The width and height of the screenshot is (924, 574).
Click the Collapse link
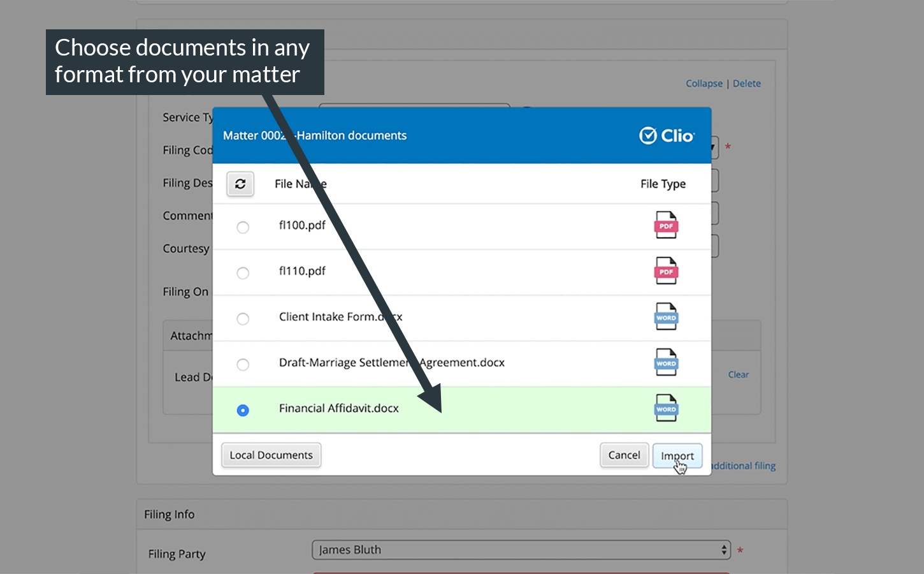[x=704, y=84]
